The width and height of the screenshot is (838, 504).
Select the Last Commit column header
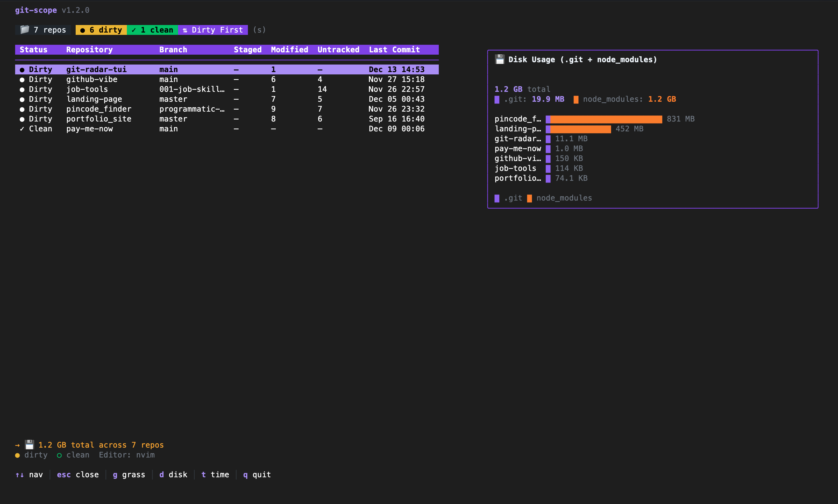click(394, 50)
